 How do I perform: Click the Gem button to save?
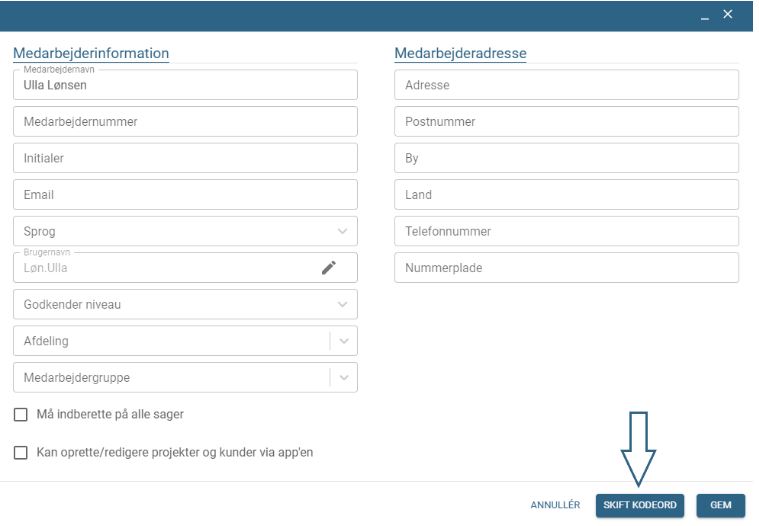coord(720,506)
